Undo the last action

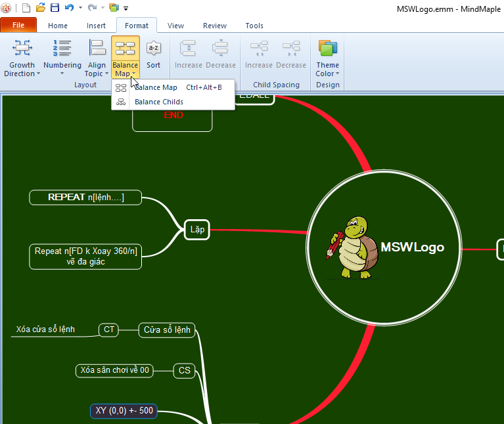click(x=70, y=7)
